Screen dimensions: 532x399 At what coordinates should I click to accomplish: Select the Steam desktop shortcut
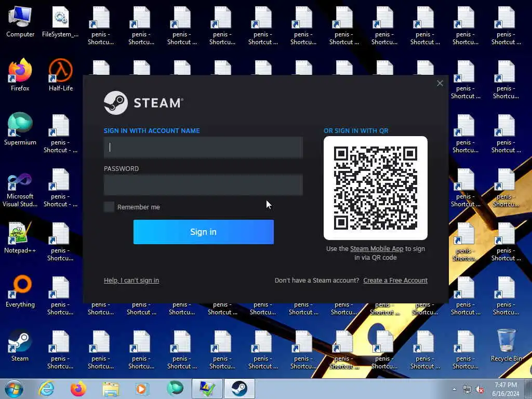(20, 345)
